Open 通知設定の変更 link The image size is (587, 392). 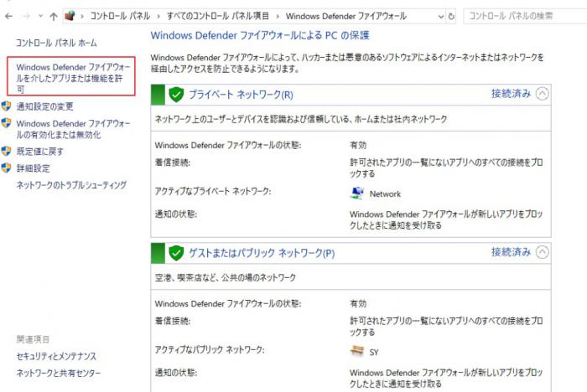[x=44, y=106]
